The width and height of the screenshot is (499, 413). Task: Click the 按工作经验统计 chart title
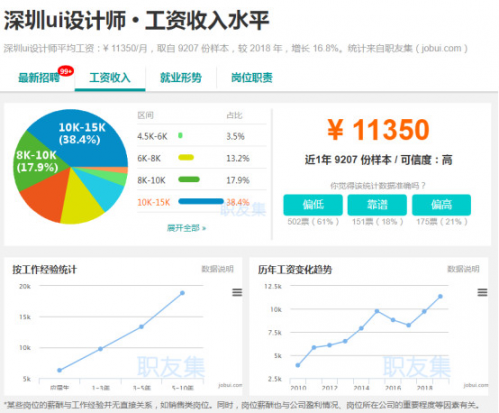click(45, 269)
